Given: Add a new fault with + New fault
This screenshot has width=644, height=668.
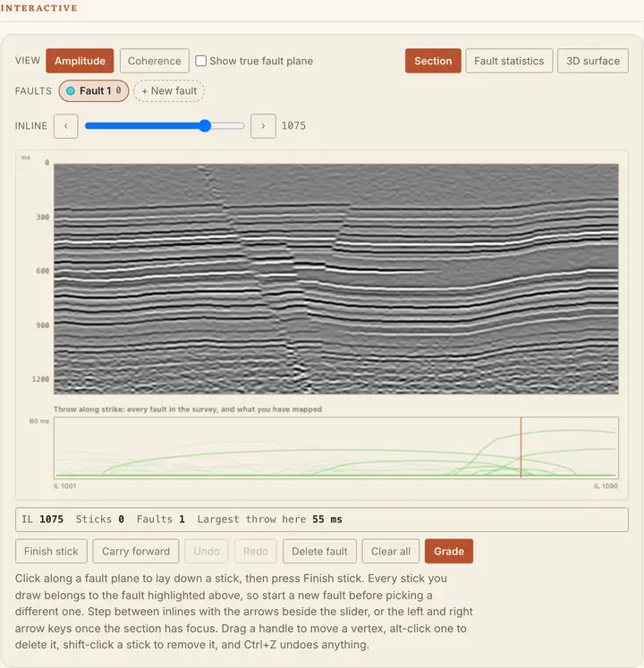Looking at the screenshot, I should click(169, 90).
